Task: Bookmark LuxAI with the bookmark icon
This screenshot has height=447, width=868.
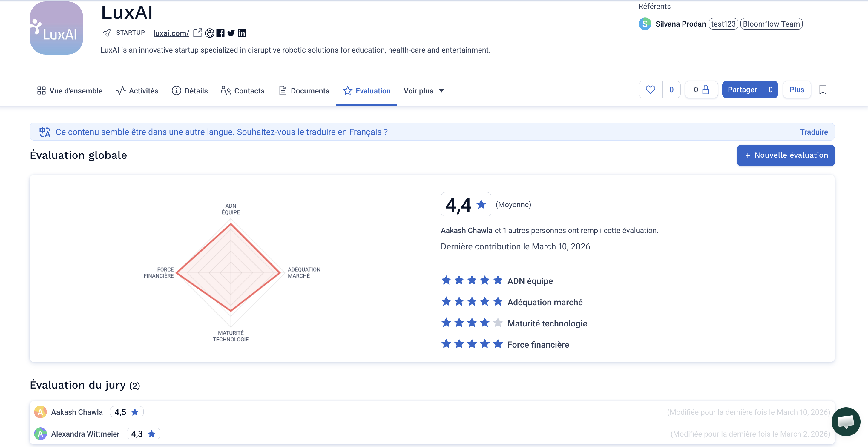Action: [x=823, y=90]
